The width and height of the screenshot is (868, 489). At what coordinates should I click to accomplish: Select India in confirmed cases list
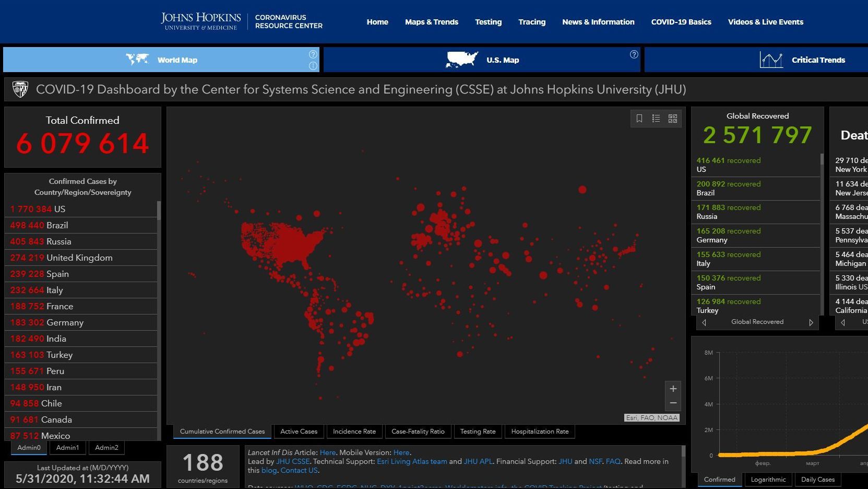click(81, 339)
